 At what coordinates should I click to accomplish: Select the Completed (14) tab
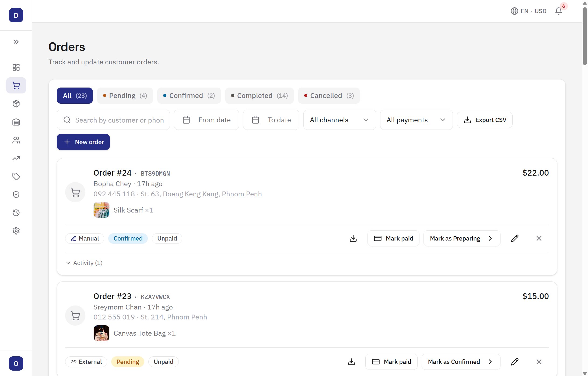coord(260,96)
